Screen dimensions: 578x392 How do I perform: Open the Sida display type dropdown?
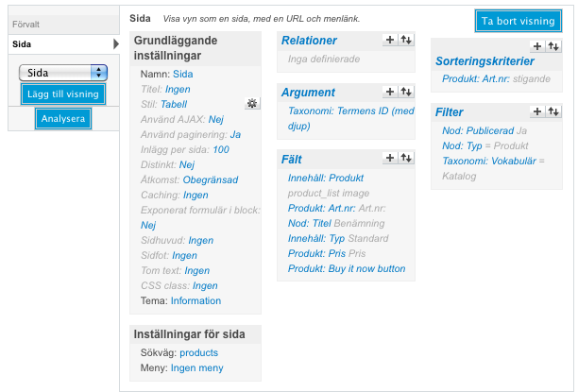(x=63, y=73)
